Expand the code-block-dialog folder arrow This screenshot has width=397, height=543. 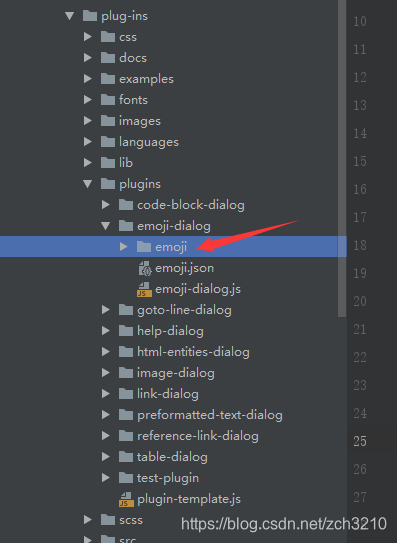click(106, 205)
